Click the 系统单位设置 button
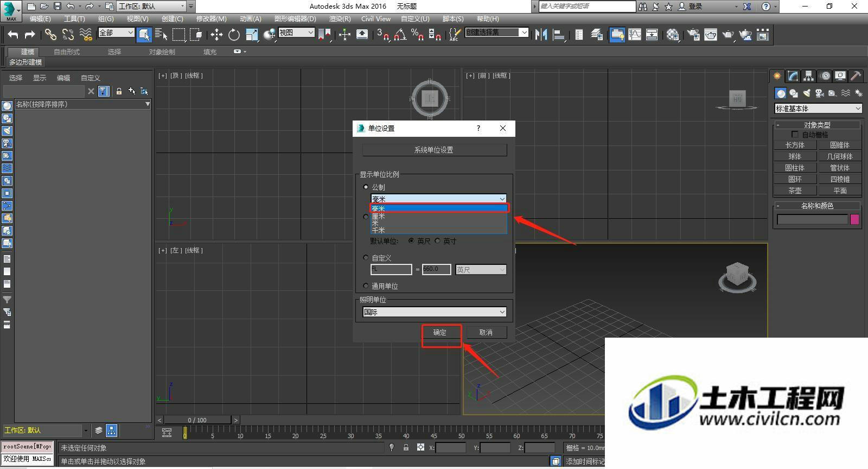 (434, 150)
